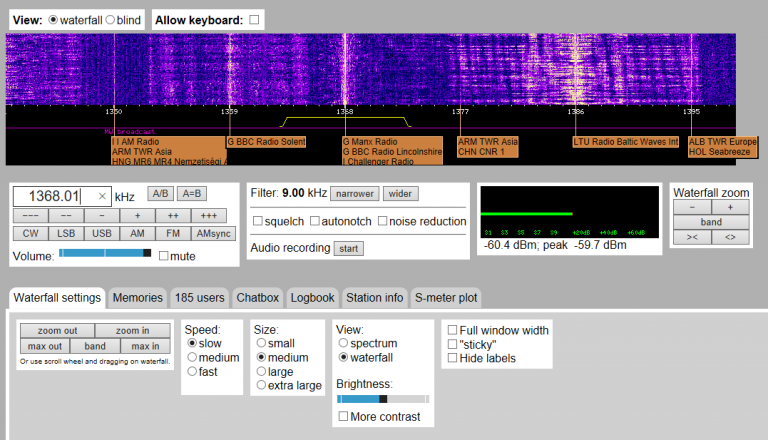Enable the mute checkbox
Viewport: 768px width, 440px height.
pos(164,256)
